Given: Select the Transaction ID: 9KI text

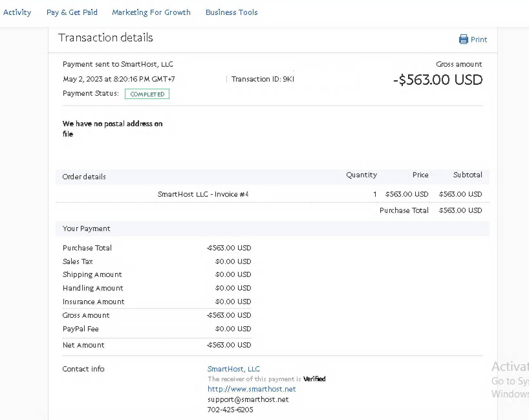Looking at the screenshot, I should click(x=263, y=79).
